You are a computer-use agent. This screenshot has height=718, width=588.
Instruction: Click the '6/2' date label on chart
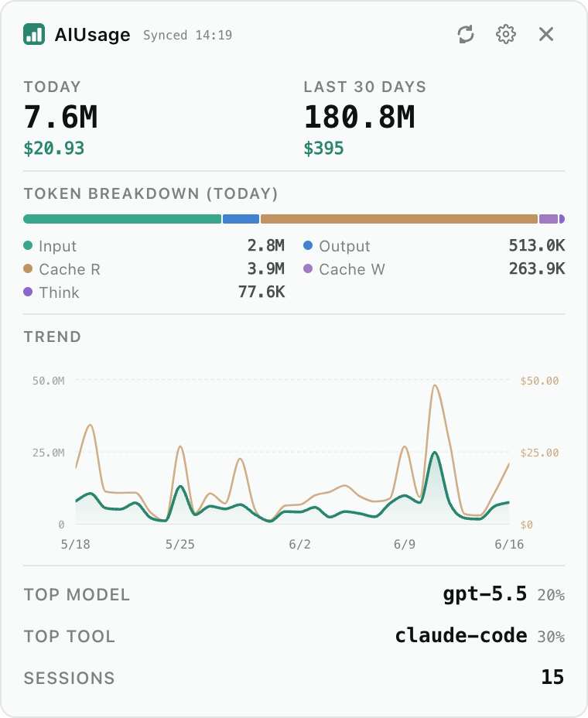pos(299,545)
